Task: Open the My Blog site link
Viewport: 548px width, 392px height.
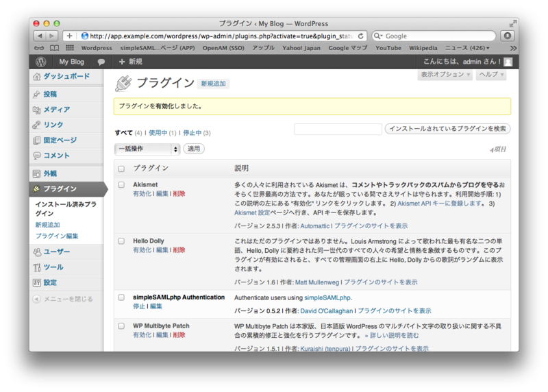Action: pyautogui.click(x=71, y=62)
